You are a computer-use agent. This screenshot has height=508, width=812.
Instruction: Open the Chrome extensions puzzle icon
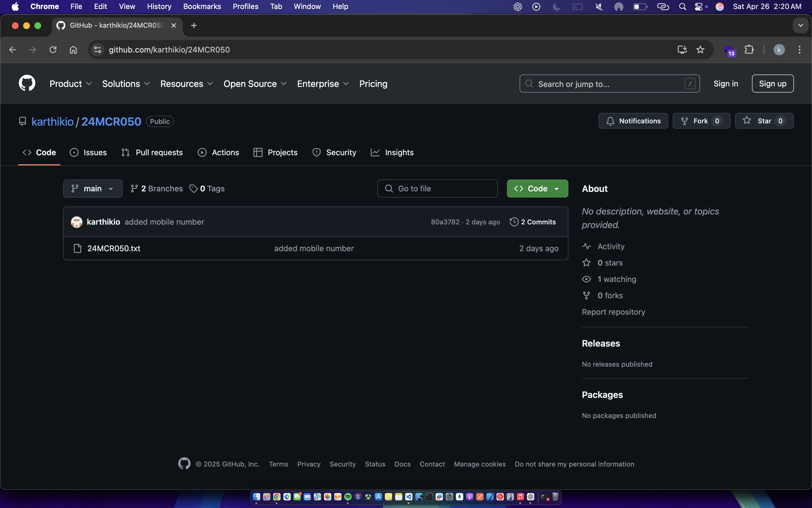[749, 50]
